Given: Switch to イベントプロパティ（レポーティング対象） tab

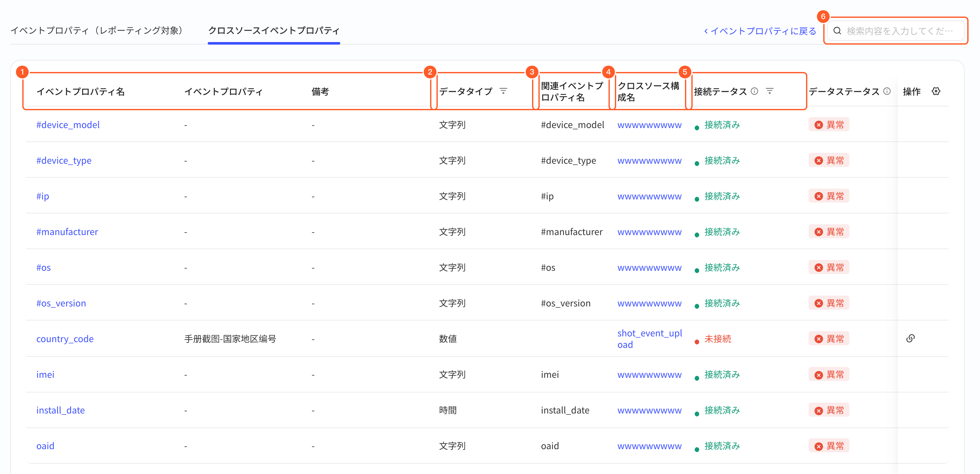Looking at the screenshot, I should [x=98, y=31].
